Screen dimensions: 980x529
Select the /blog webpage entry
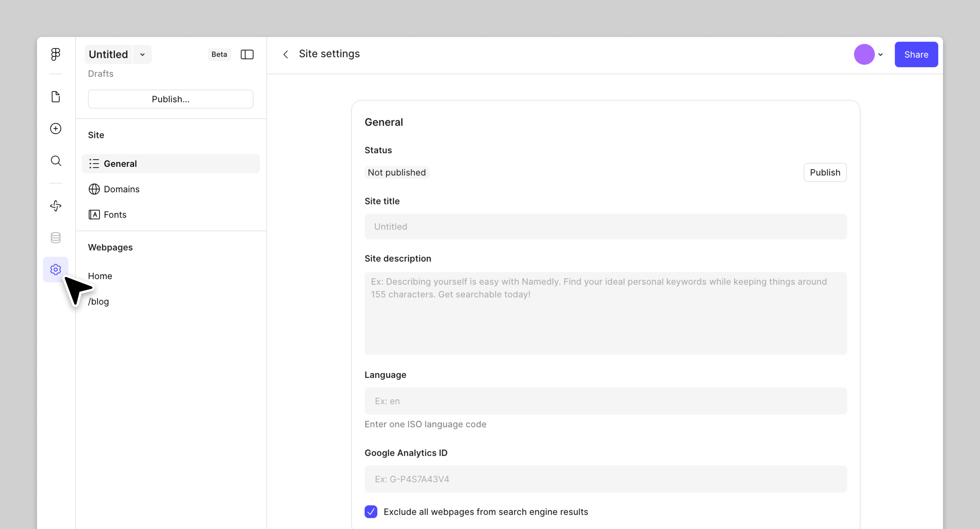click(x=99, y=302)
